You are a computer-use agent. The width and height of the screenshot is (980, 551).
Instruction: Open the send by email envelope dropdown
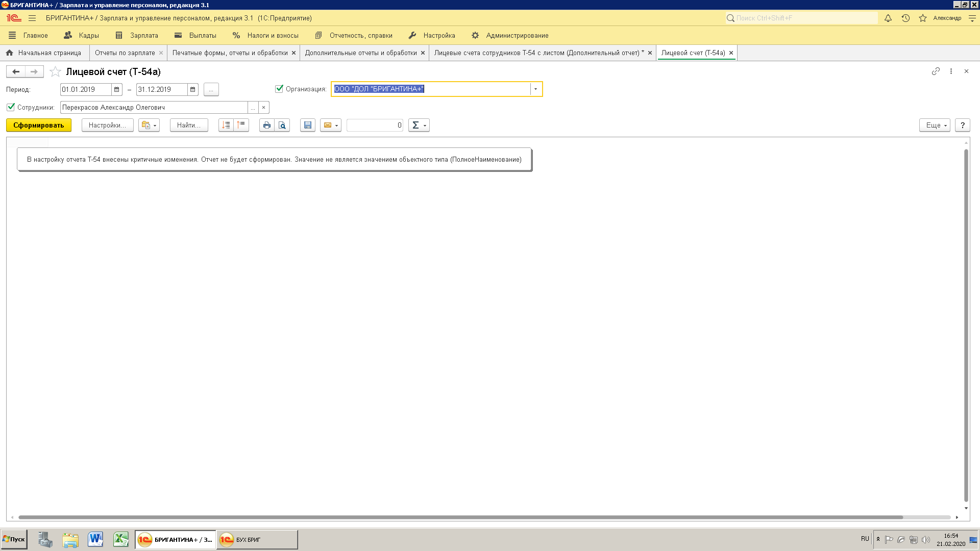(331, 125)
